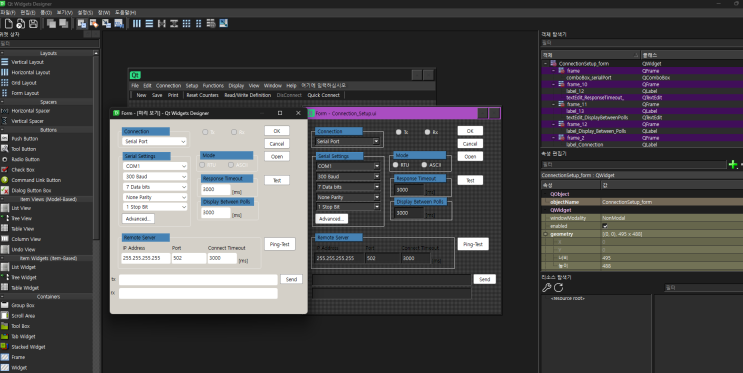Select Tree View in the widget box
This screenshot has width=743, height=373.
tap(21, 218)
